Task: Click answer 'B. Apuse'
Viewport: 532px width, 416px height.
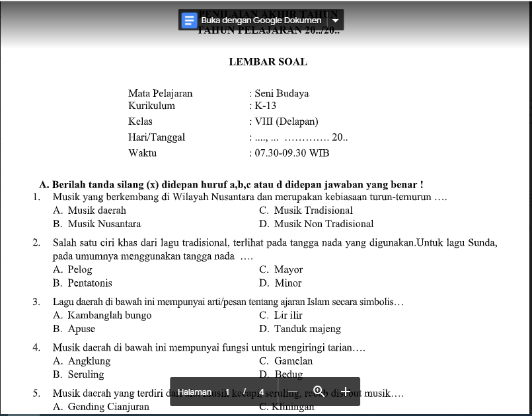Action: pos(73,329)
